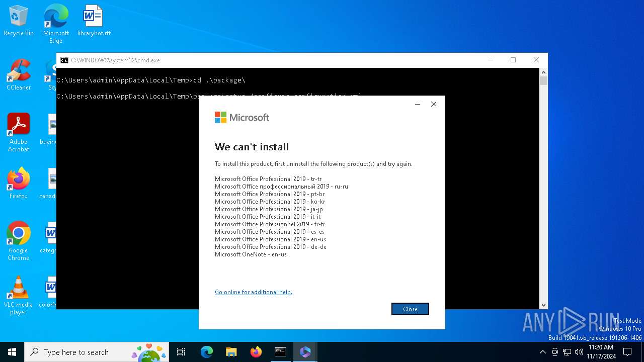
Task: Open Firefox from the taskbar
Action: [256, 352]
